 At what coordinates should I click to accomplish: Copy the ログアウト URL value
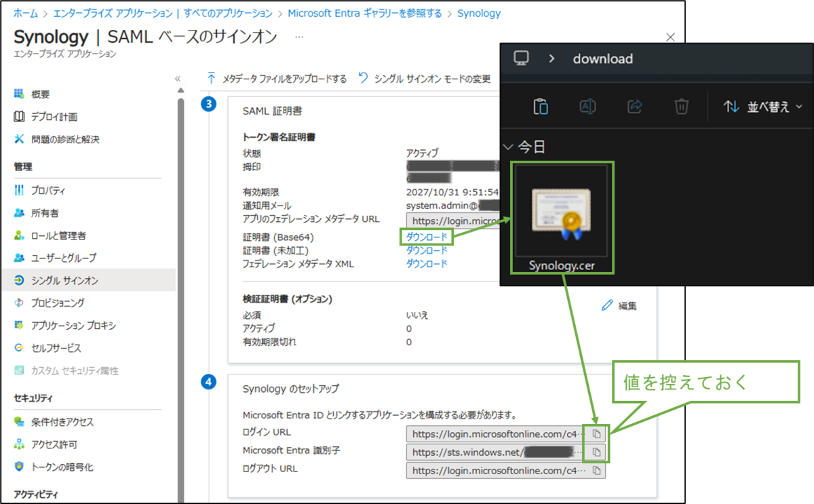pyautogui.click(x=597, y=470)
